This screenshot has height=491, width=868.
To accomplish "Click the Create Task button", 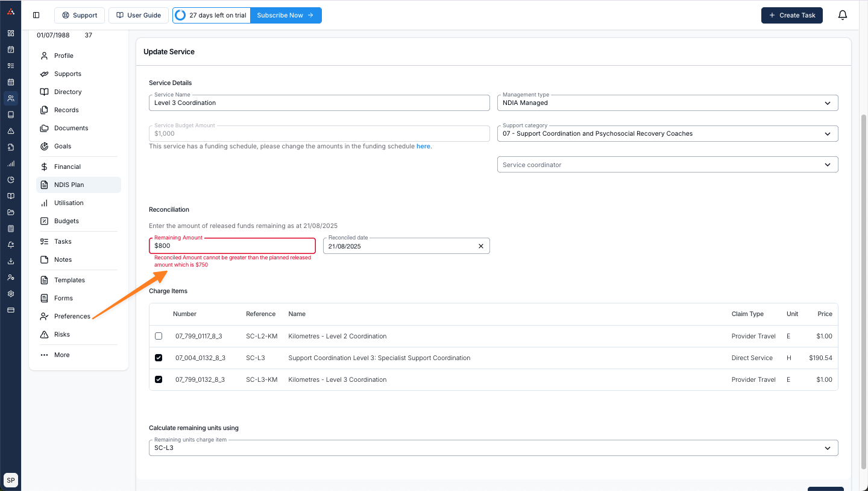I will point(792,15).
